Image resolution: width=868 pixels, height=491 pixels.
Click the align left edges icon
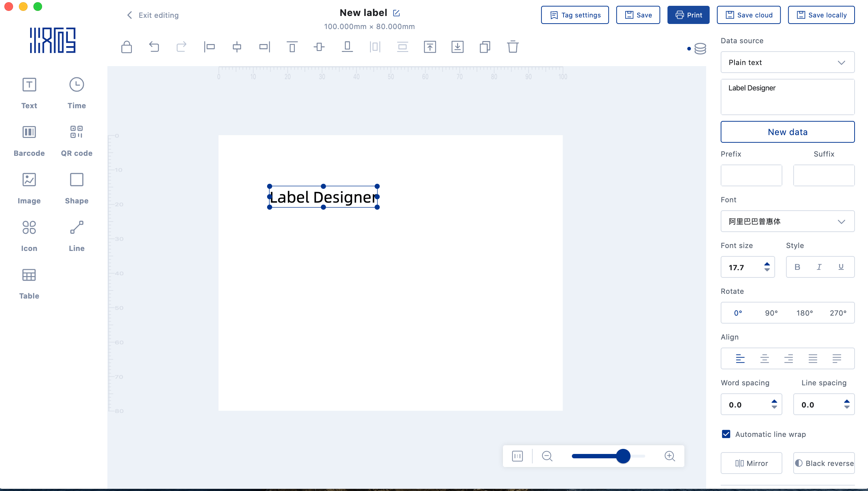click(209, 47)
